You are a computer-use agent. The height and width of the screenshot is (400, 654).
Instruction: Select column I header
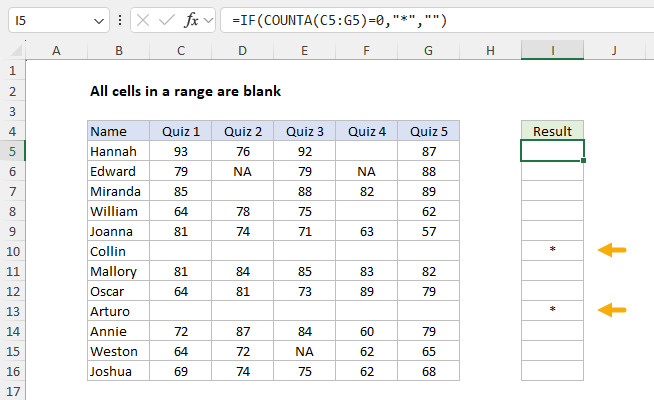(552, 50)
